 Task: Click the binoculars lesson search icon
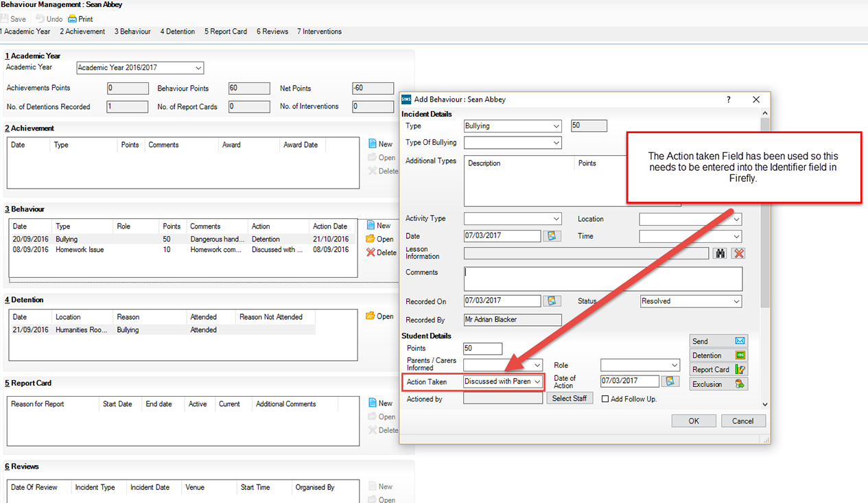(x=720, y=253)
